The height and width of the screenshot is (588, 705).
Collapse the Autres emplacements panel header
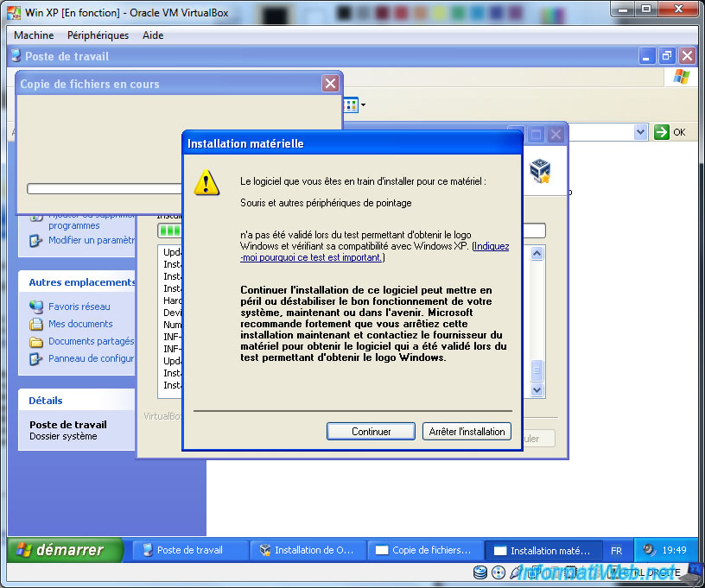pos(77,282)
